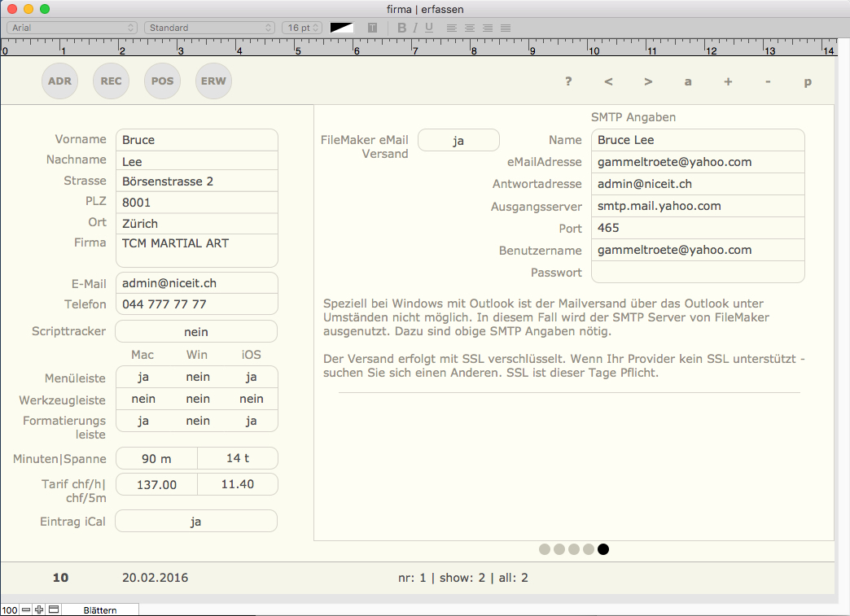Image resolution: width=850 pixels, height=616 pixels.
Task: Apply bold text formatting
Action: (x=401, y=28)
